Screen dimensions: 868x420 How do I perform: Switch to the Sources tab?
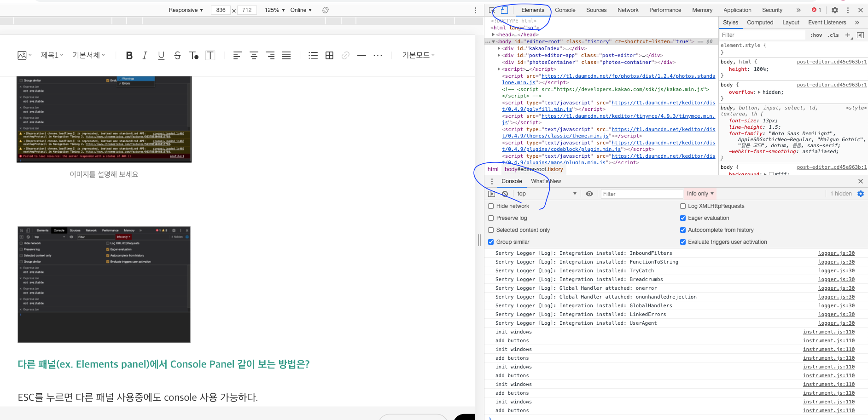click(x=596, y=10)
